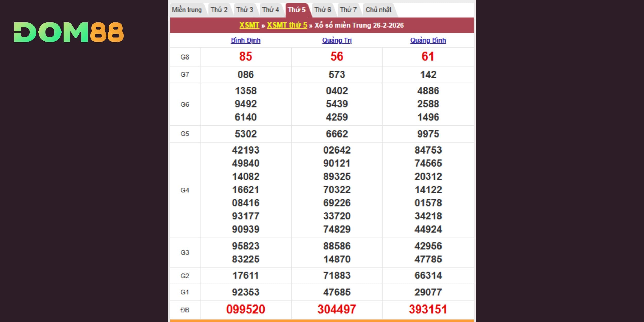
Task: Open the XSMT thứ 5 breadcrumb link
Action: pyautogui.click(x=287, y=25)
